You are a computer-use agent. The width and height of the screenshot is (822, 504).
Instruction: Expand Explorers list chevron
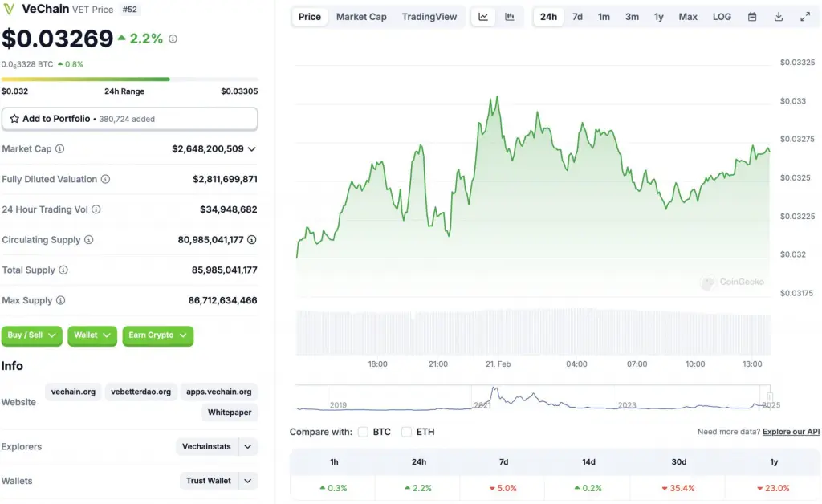248,447
